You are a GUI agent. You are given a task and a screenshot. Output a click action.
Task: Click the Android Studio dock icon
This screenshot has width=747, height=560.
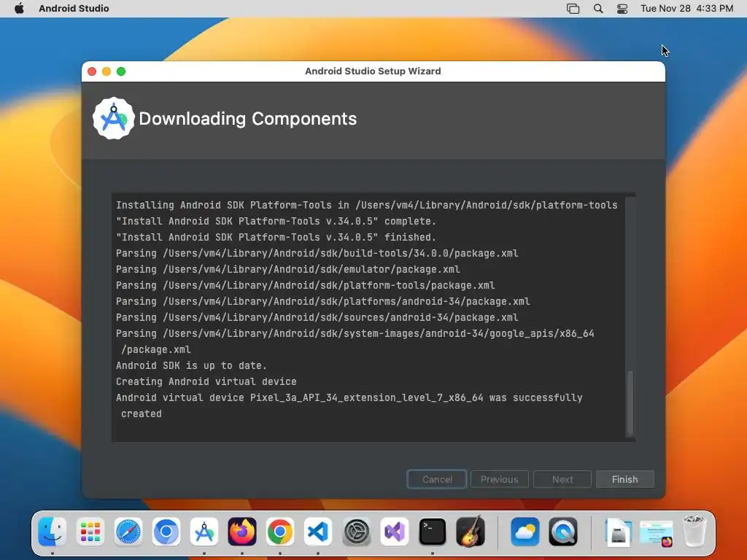tap(204, 532)
